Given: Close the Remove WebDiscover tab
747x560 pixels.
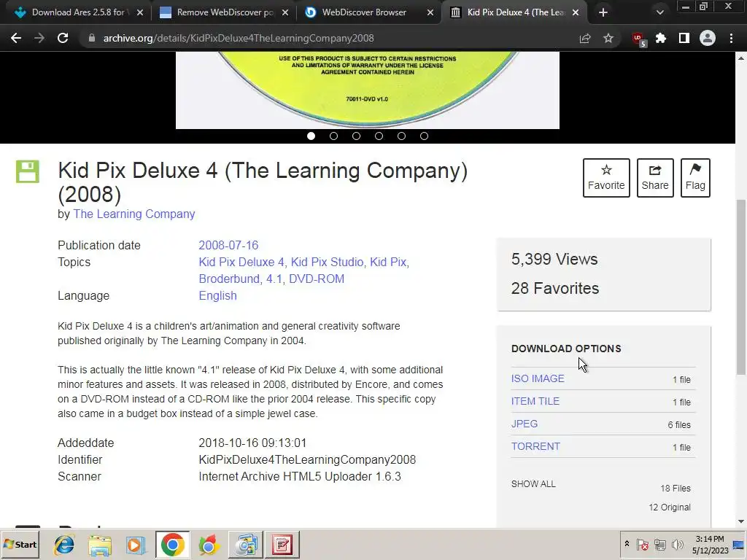Looking at the screenshot, I should point(285,13).
